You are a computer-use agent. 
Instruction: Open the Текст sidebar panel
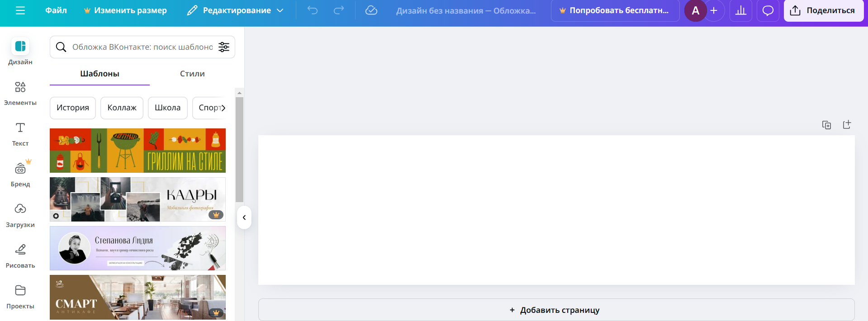click(20, 134)
